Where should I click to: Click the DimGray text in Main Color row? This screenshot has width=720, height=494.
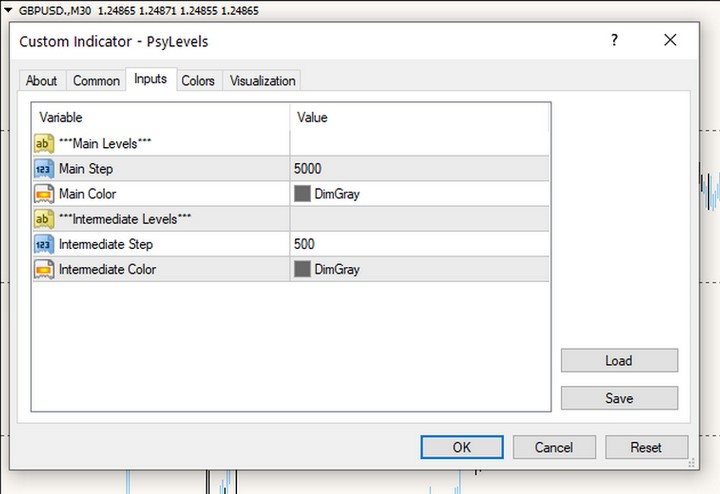[x=337, y=194]
